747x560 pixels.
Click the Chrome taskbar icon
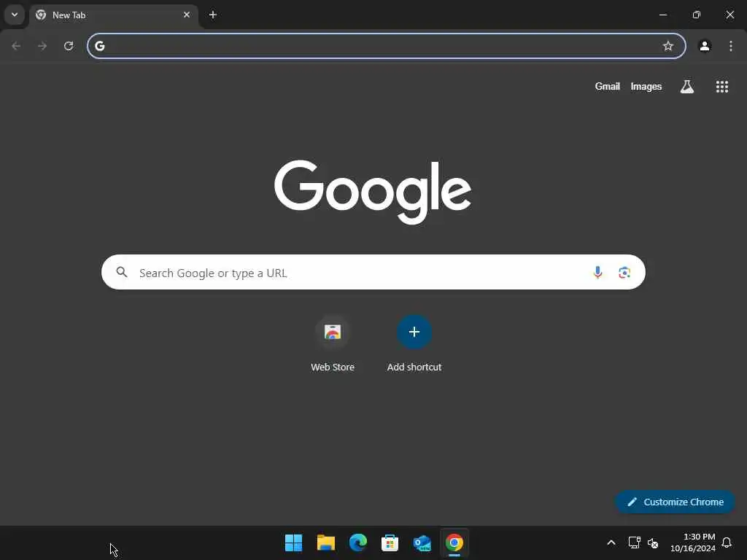(x=454, y=542)
